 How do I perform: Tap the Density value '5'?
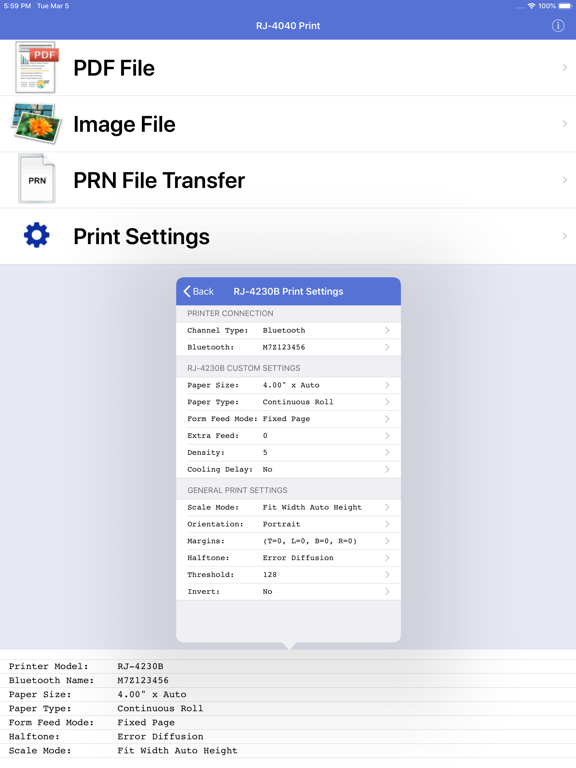click(x=265, y=453)
